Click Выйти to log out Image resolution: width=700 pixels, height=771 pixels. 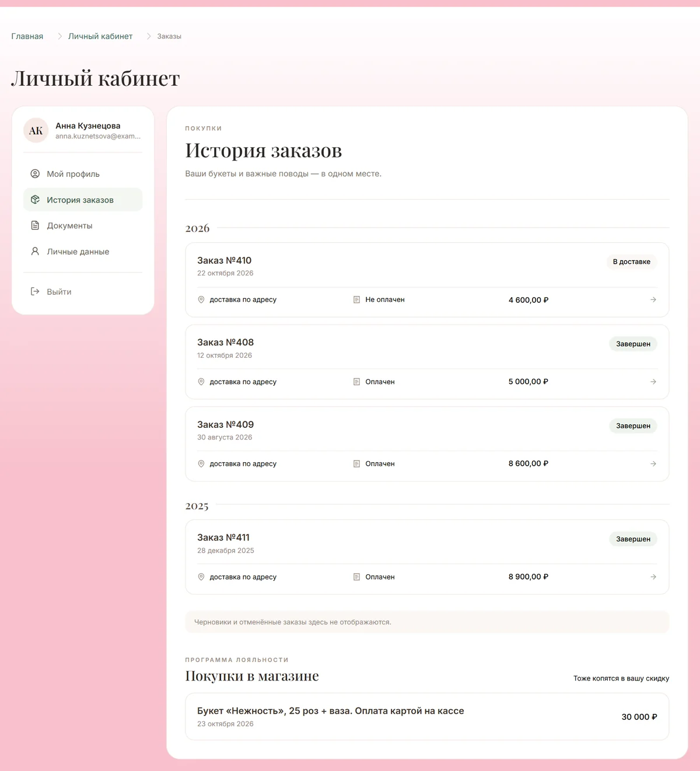click(83, 291)
